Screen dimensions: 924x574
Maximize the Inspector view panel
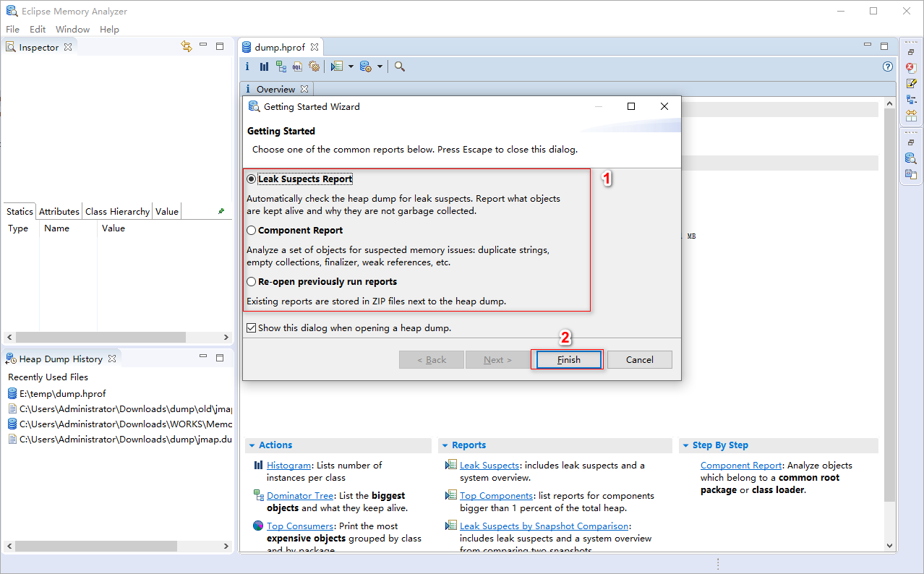220,46
